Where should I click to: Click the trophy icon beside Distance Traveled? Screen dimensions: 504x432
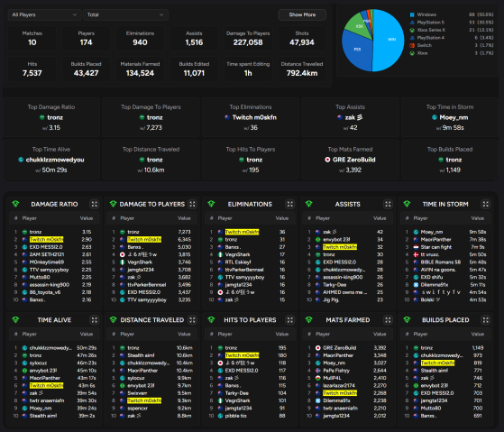coord(113,319)
